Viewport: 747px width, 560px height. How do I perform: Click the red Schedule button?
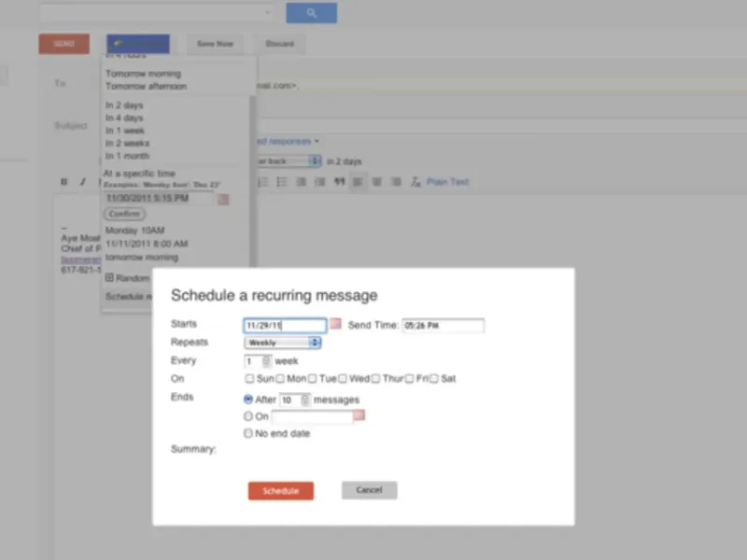click(x=281, y=491)
